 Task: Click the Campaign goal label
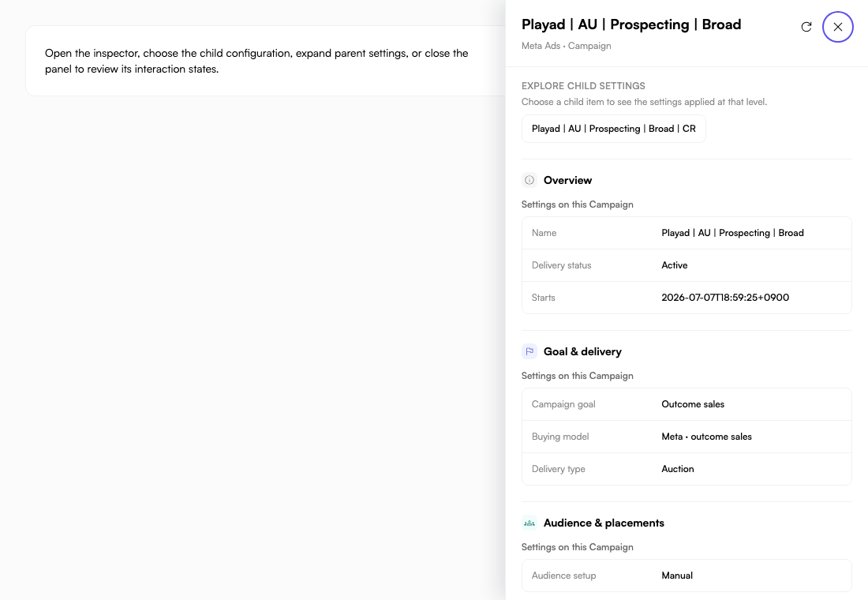tap(563, 404)
